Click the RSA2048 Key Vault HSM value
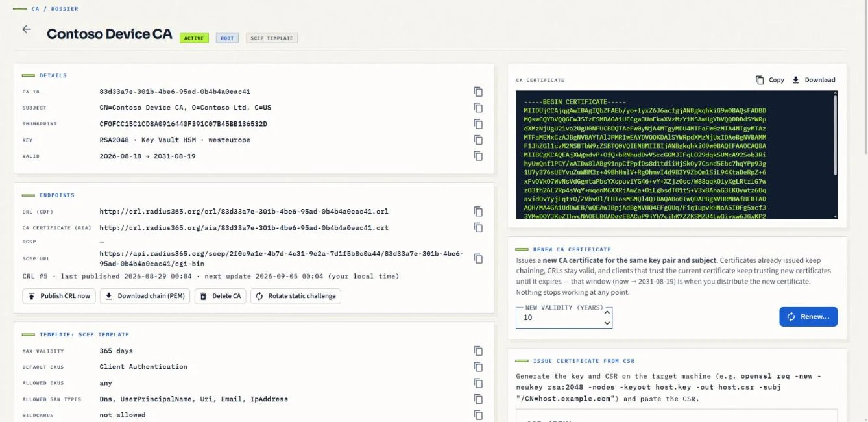Image resolution: width=868 pixels, height=422 pixels. [175, 140]
